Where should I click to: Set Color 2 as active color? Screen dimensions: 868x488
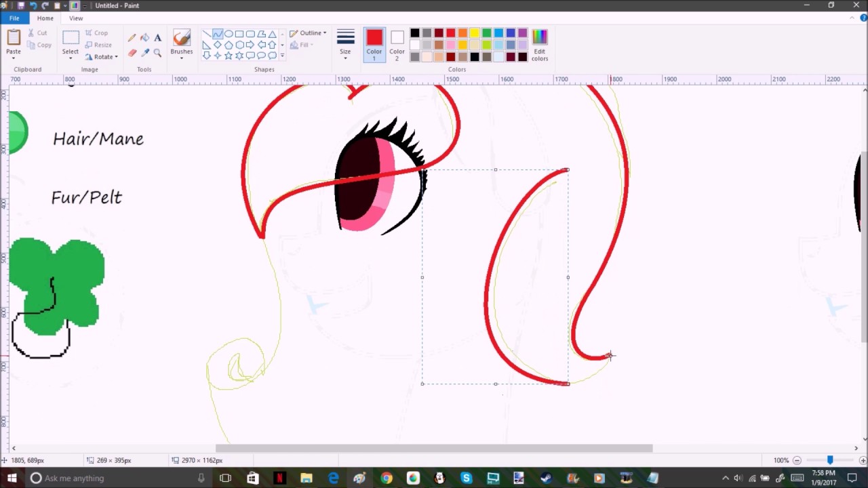[x=397, y=45]
